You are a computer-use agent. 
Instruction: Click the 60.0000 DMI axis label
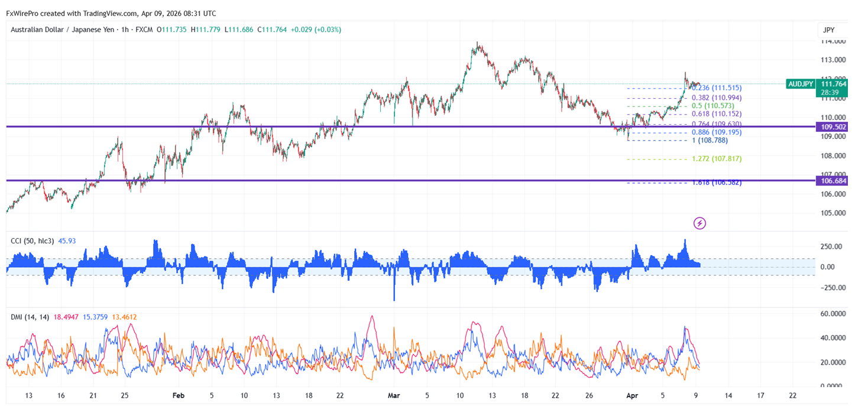tap(833, 314)
